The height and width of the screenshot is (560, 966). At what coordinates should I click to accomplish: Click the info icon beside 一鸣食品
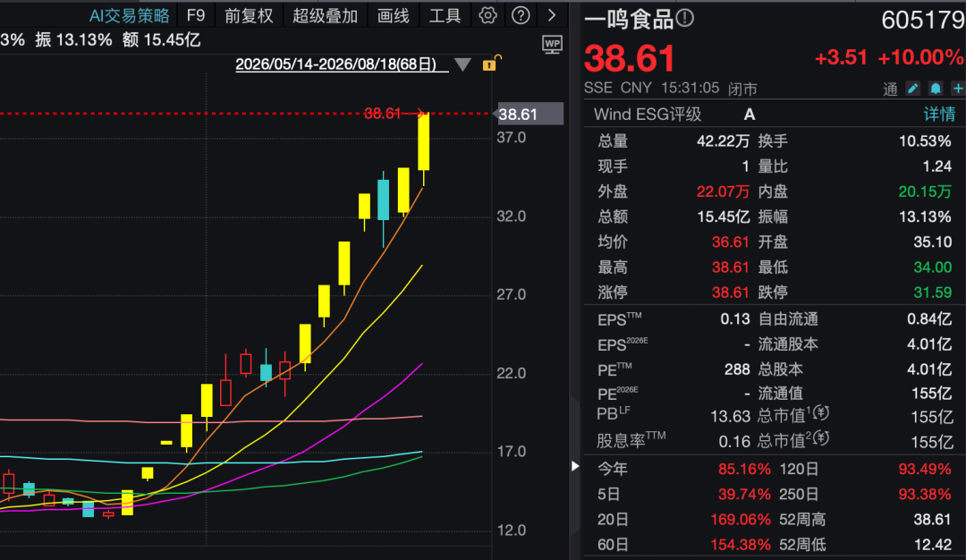click(684, 19)
